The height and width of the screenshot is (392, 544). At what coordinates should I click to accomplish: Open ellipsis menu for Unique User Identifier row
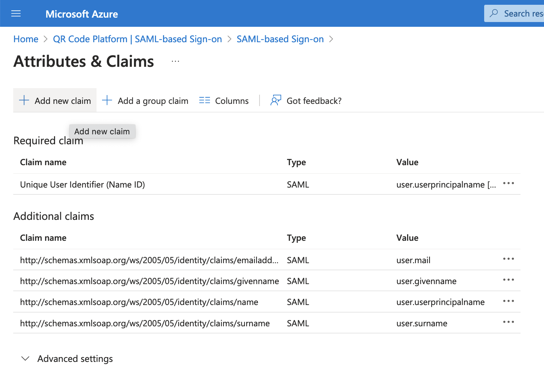click(x=508, y=183)
